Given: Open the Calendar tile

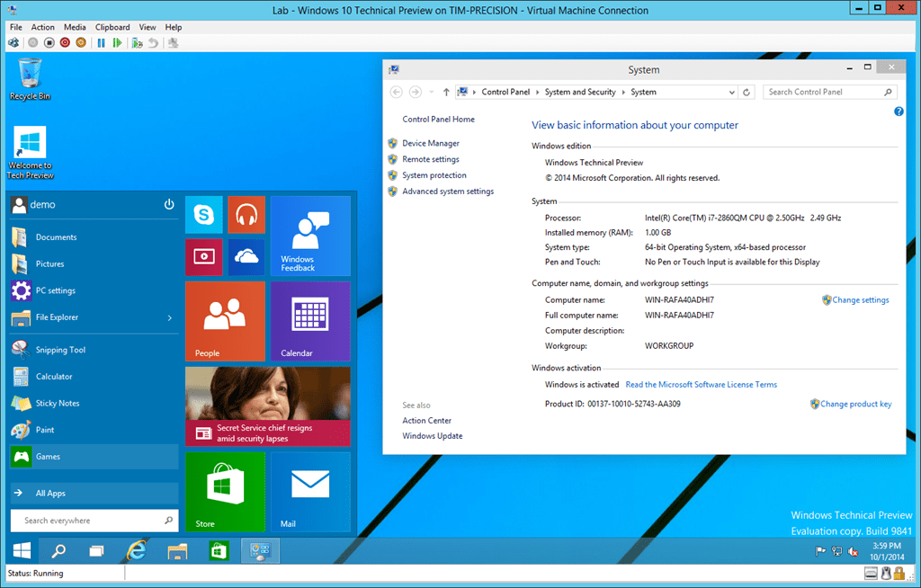Looking at the screenshot, I should coord(310,321).
